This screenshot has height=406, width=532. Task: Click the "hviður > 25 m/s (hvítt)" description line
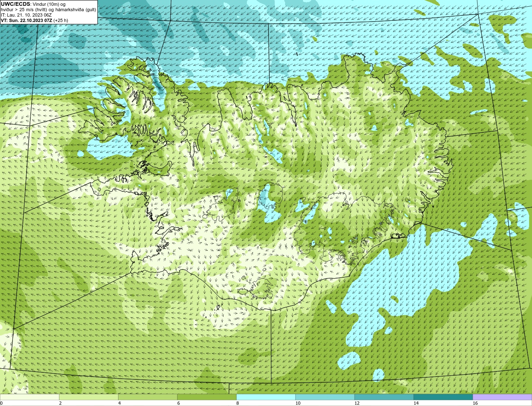pos(48,10)
